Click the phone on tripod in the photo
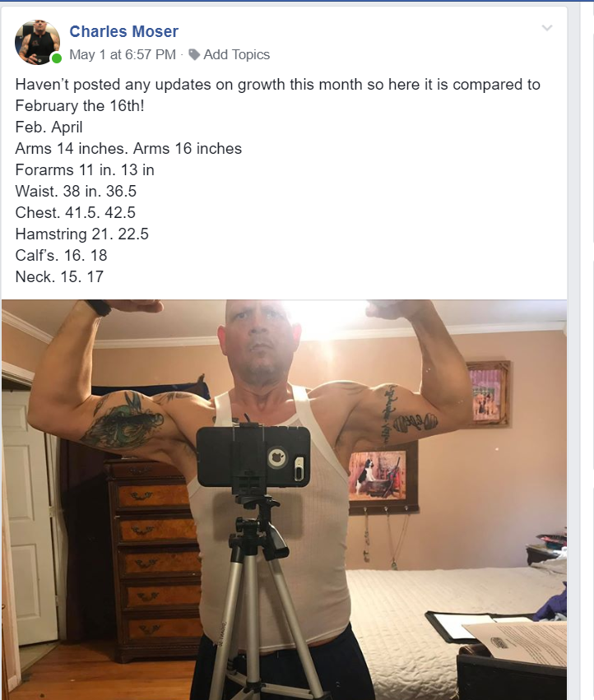 [x=253, y=457]
